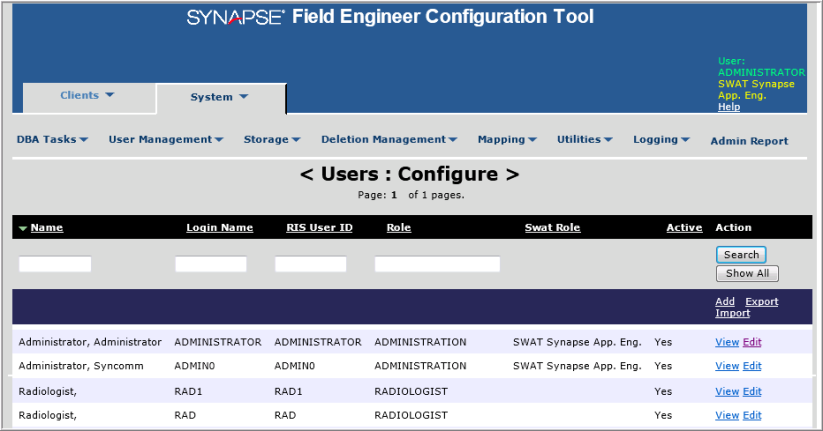Screen dimensions: 823x431
Task: Edit the RAD1 radiologist user
Action: 752,392
